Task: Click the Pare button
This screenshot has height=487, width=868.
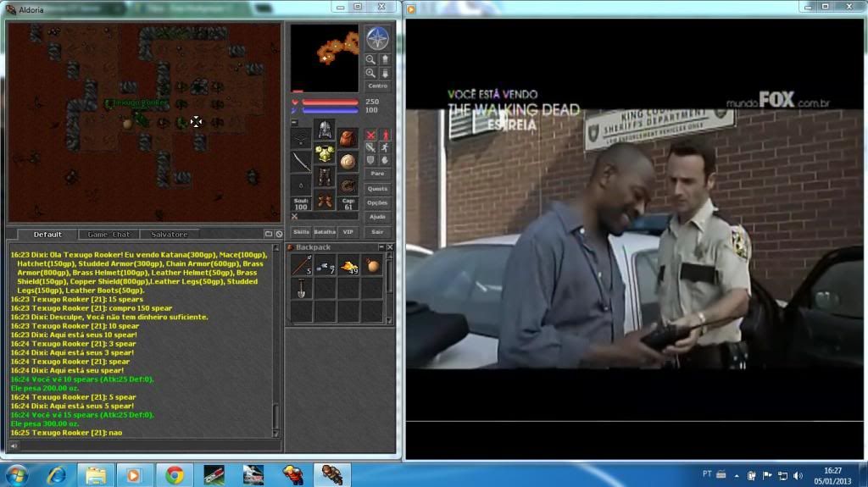Action: click(x=377, y=174)
